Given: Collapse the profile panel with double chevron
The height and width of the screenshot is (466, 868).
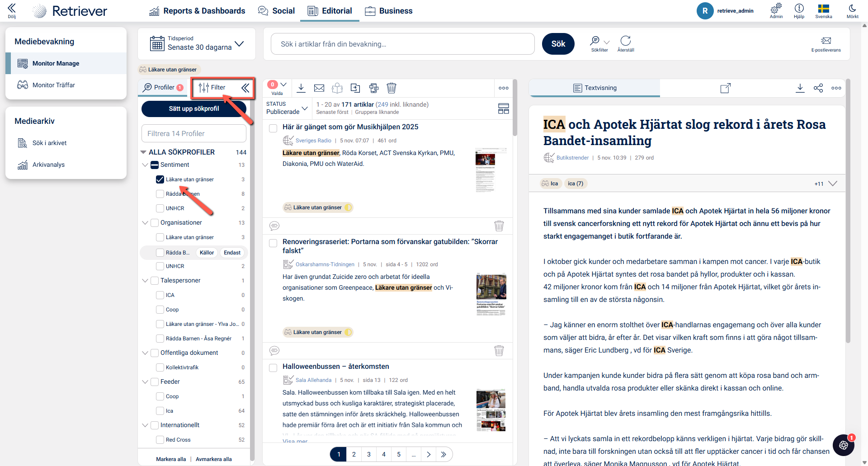Looking at the screenshot, I should pos(245,88).
